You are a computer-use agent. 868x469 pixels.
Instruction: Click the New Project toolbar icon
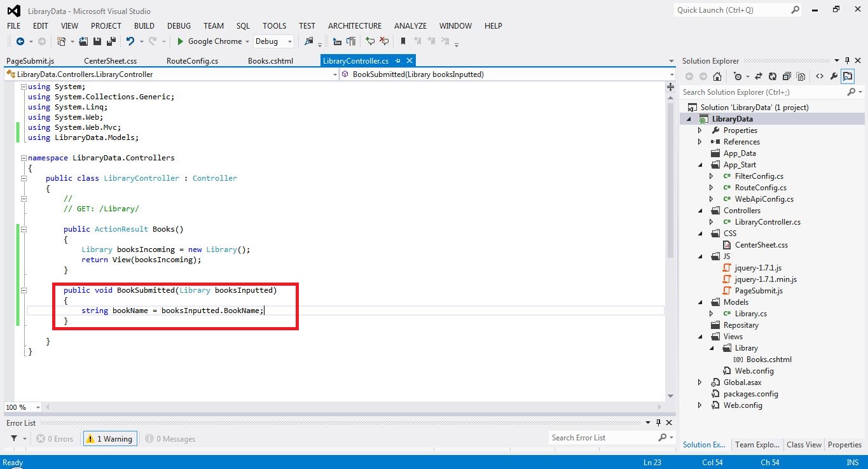[x=62, y=41]
